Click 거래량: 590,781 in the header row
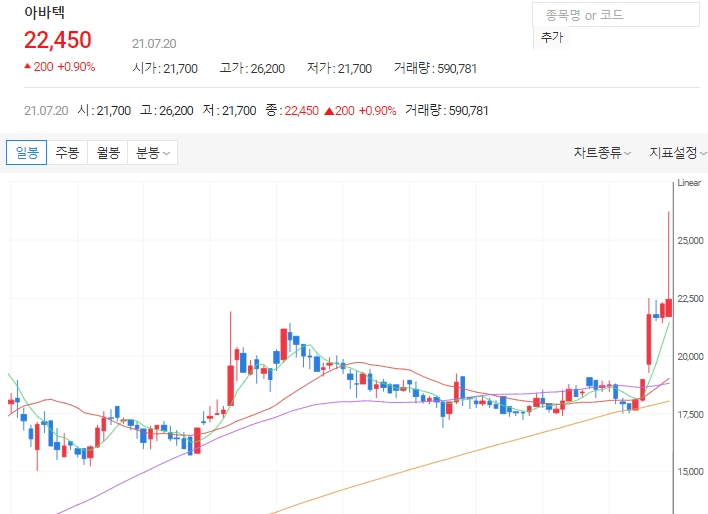 (435, 68)
